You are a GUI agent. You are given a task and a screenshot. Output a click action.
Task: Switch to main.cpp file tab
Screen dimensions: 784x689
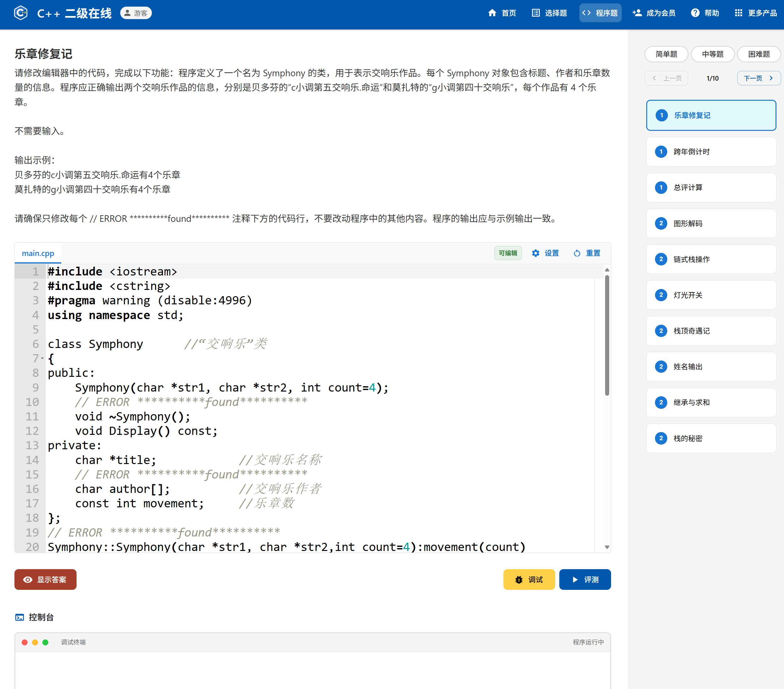click(38, 253)
